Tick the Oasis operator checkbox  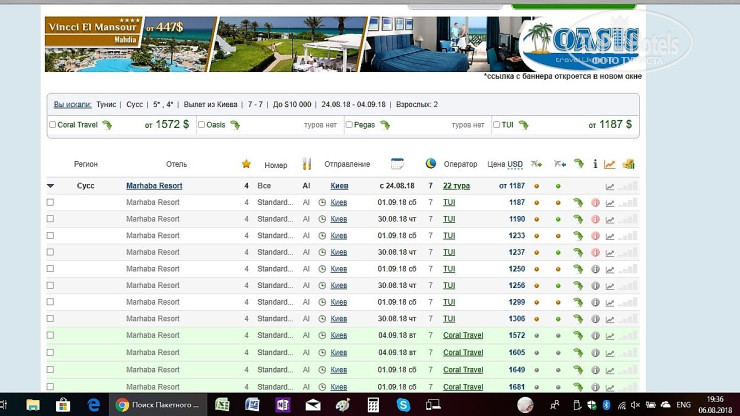click(202, 125)
